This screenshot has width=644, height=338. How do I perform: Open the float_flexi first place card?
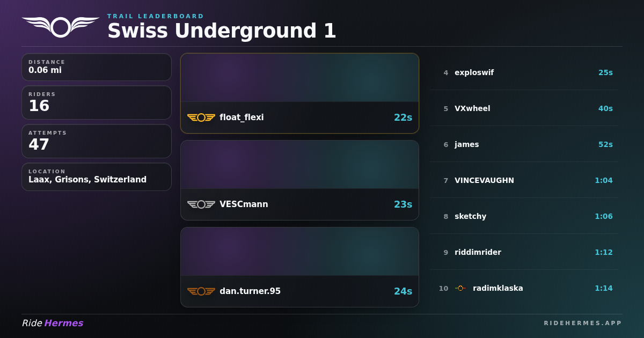[x=299, y=93]
